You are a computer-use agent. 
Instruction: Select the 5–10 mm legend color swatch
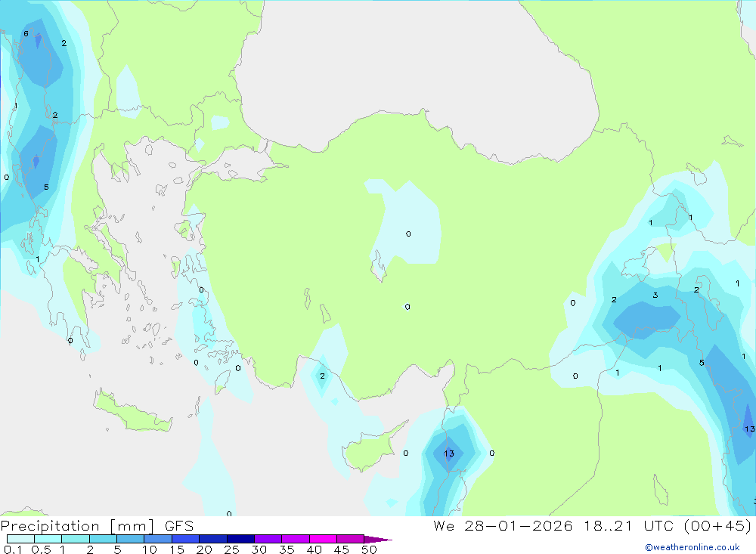click(x=131, y=539)
